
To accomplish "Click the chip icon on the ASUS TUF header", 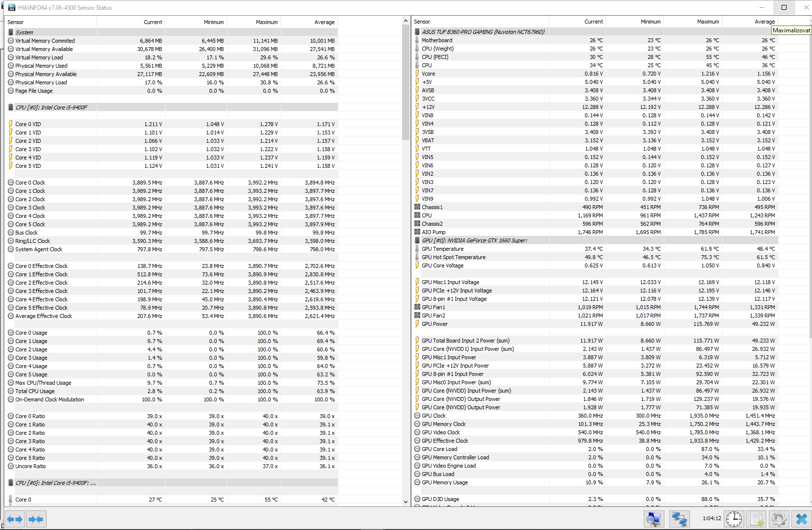I will (417, 32).
